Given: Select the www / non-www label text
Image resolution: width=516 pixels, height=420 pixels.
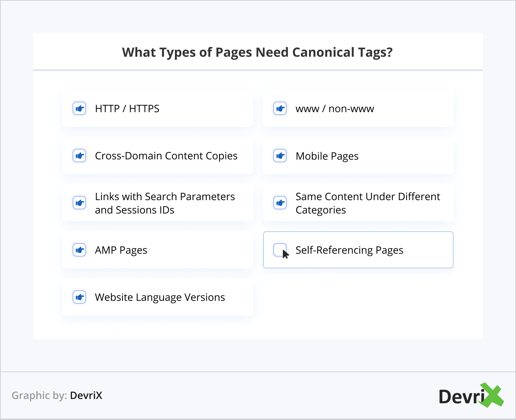Looking at the screenshot, I should tap(335, 109).
